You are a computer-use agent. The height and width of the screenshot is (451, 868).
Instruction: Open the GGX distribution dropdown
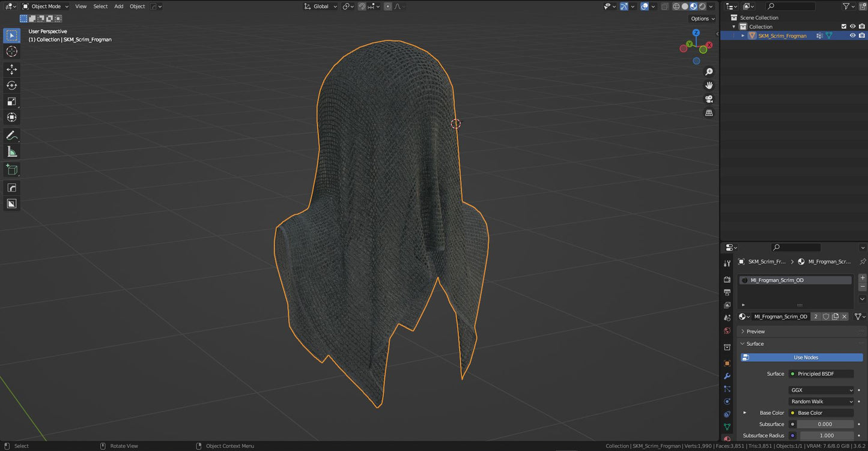(821, 390)
